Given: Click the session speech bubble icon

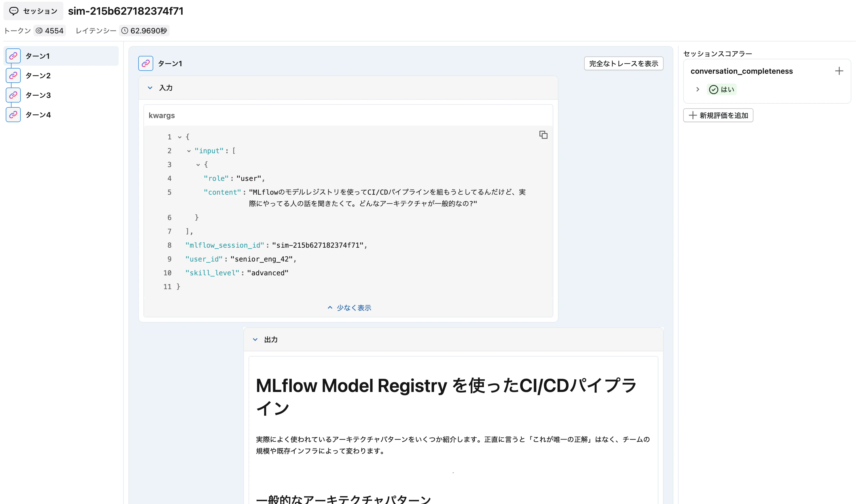Looking at the screenshot, I should pos(14,11).
